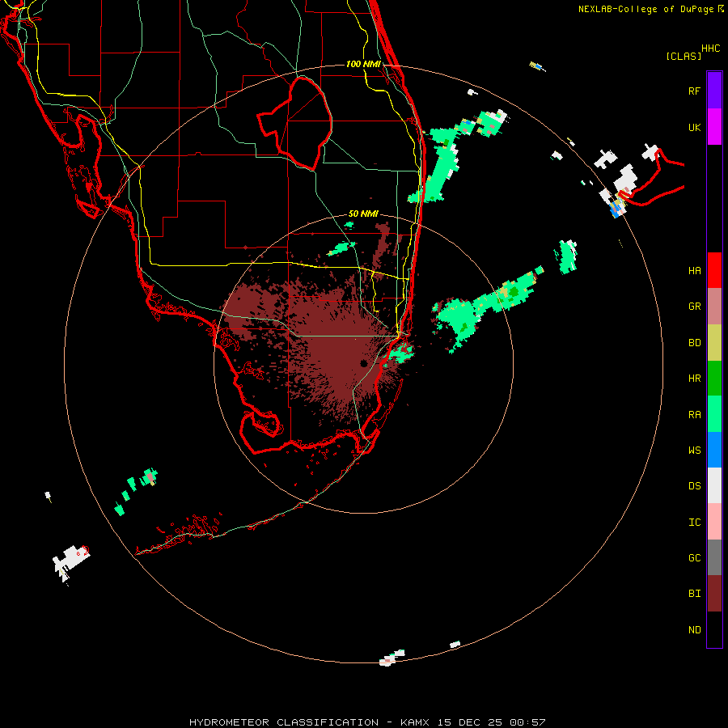The height and width of the screenshot is (728, 728).
Task: Click the IC legend label
Action: (694, 523)
